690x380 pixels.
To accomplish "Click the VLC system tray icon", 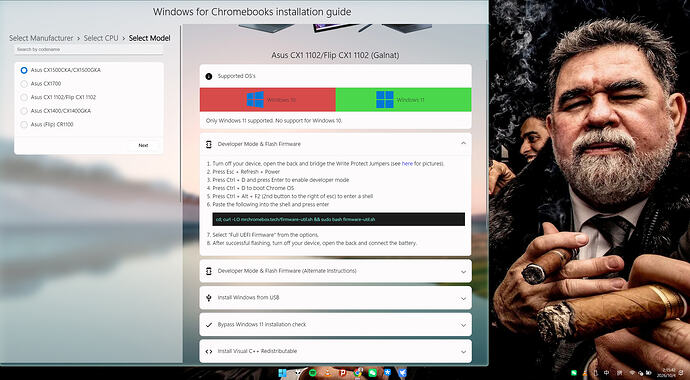I will coord(584,373).
